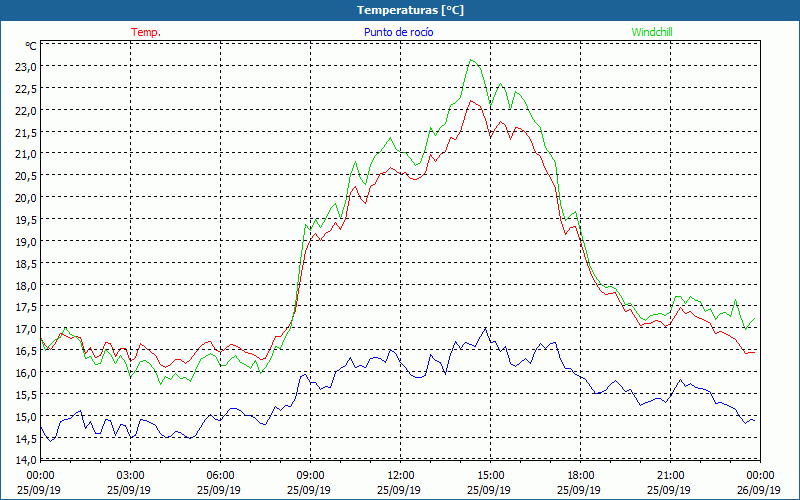
Task: Click the 09:00 time axis label
Action: 311,476
